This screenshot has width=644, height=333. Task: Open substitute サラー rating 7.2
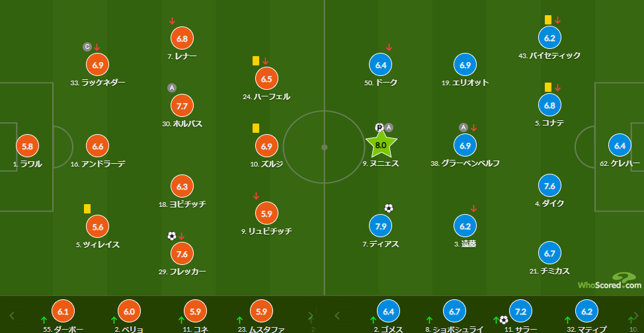[520, 311]
